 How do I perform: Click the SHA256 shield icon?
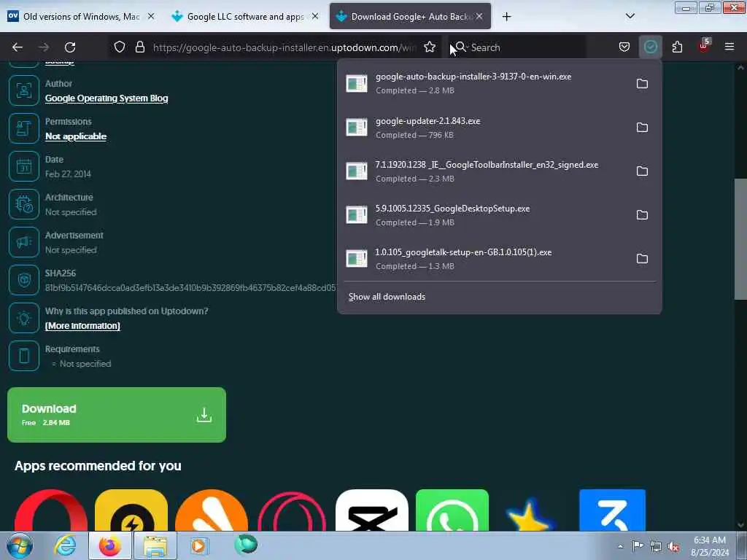click(x=24, y=280)
